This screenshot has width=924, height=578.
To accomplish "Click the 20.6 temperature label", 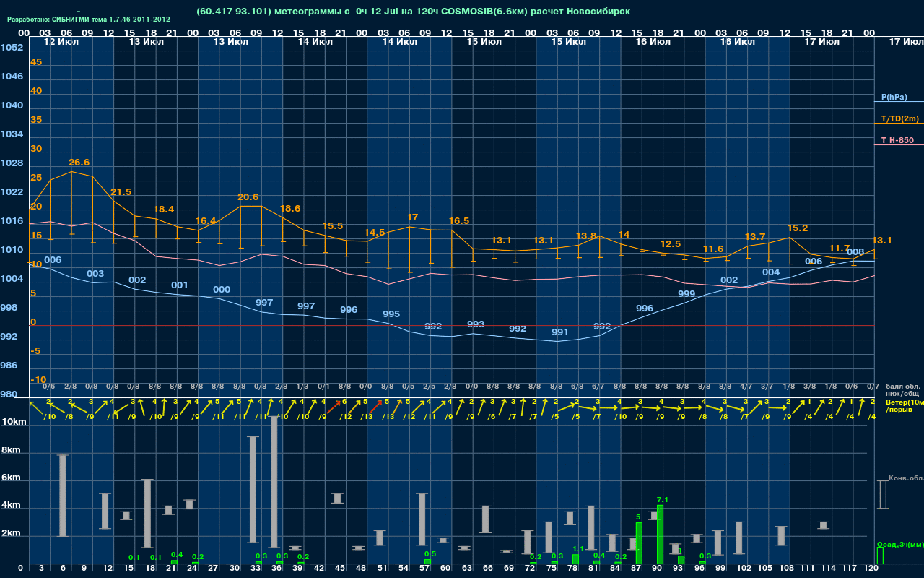I will tap(248, 197).
